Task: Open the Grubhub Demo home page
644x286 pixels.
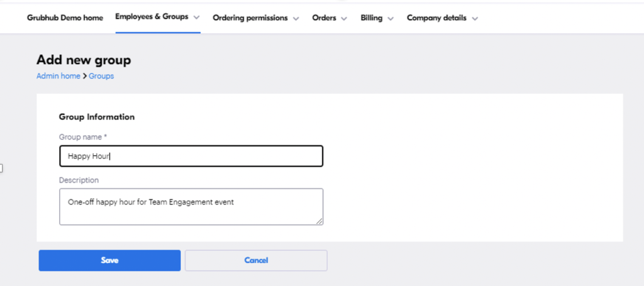Action: [x=65, y=18]
